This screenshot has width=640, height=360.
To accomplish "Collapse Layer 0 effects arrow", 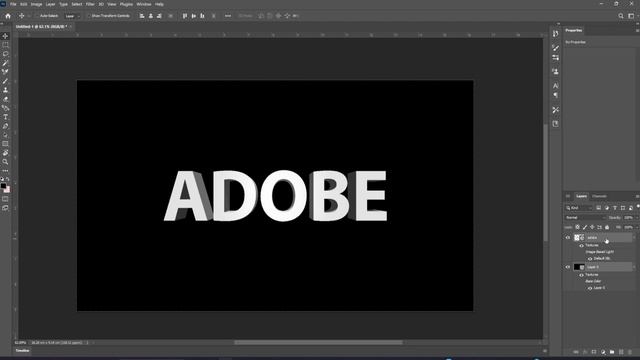I will [634, 267].
